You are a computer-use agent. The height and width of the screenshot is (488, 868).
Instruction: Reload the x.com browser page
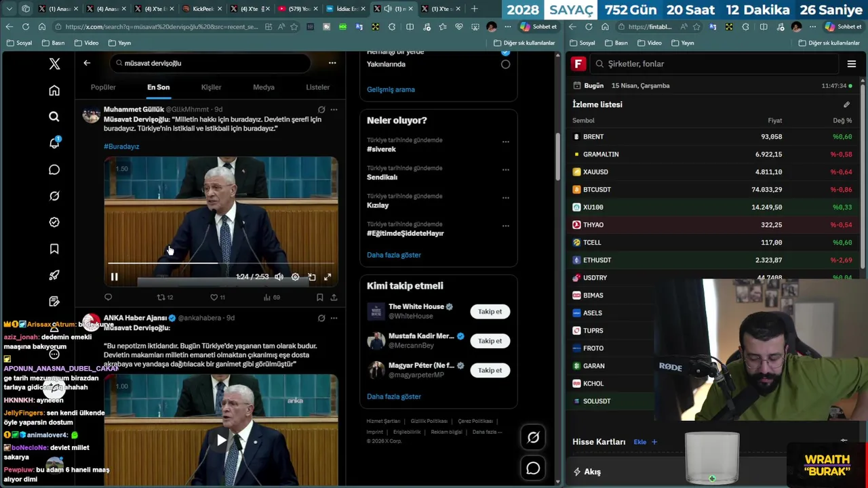(x=26, y=26)
